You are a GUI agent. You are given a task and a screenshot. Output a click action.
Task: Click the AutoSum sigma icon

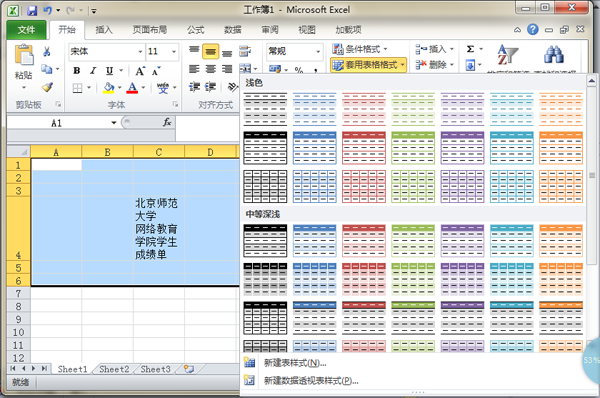click(x=470, y=49)
